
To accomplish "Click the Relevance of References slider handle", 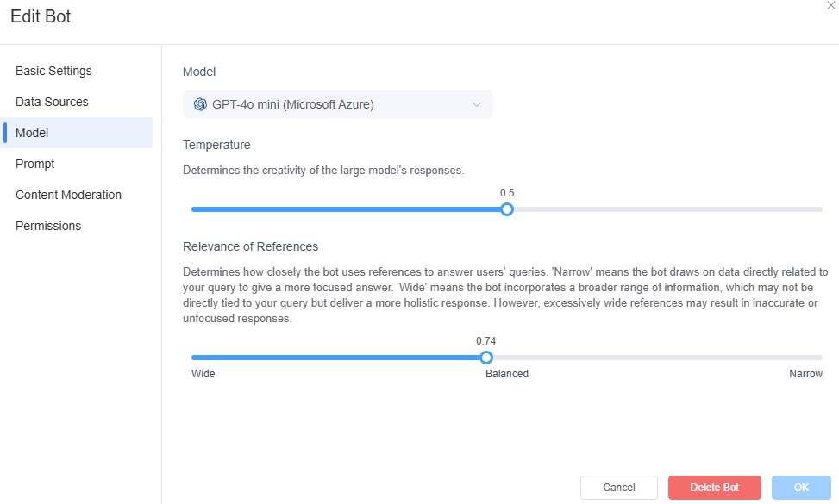I will coord(485,358).
